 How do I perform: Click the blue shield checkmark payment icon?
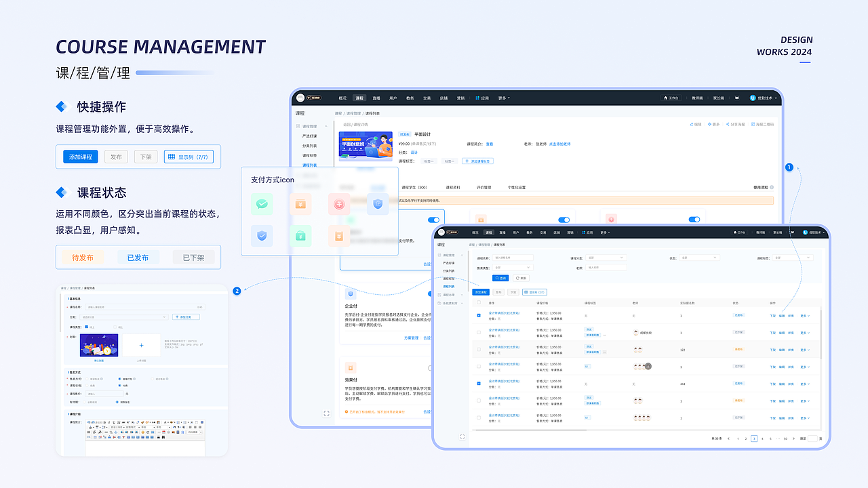tap(262, 236)
